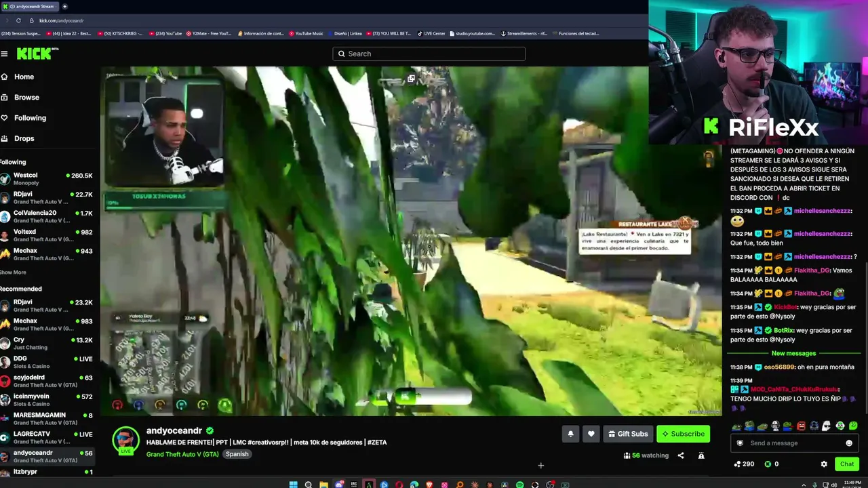Select the andyoceandr Stream browser tab
Image resolution: width=868 pixels, height=488 pixels.
click(x=31, y=6)
